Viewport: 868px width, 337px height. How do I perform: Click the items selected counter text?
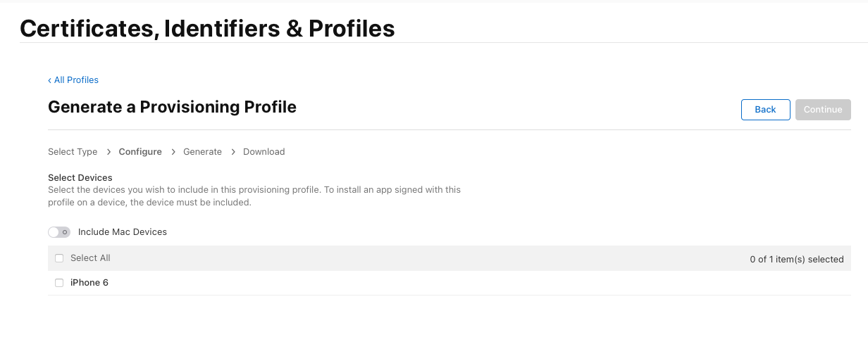click(x=796, y=260)
